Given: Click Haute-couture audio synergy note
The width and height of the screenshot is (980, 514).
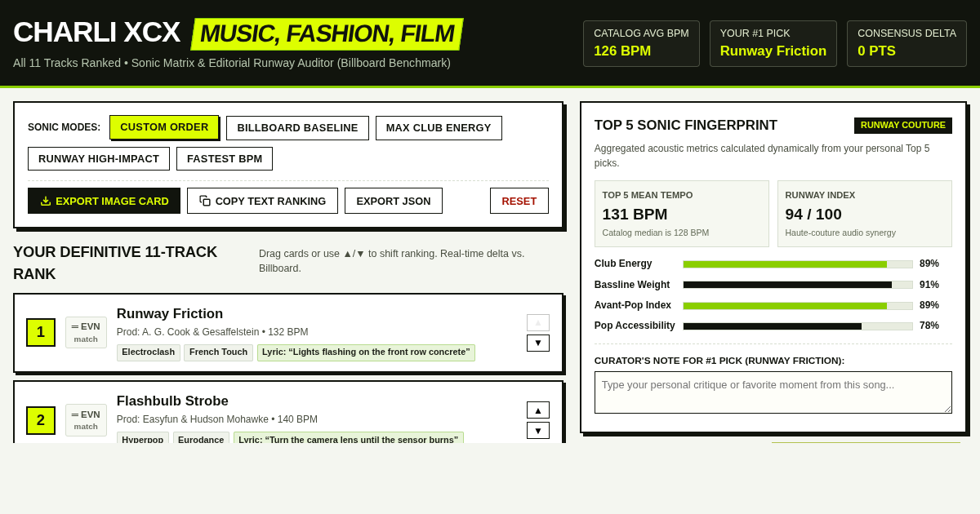Looking at the screenshot, I should tap(840, 233).
